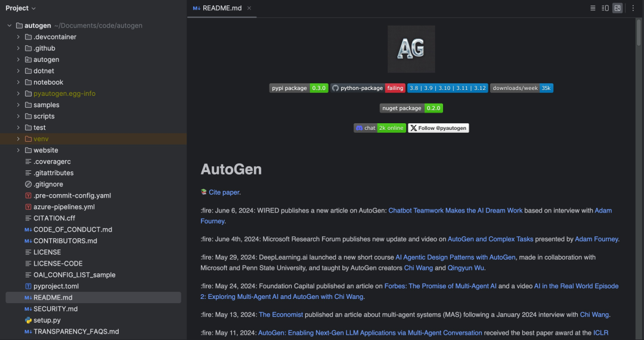Select the preview-only view mode
Viewport: 644px width, 340px height.
tap(618, 8)
